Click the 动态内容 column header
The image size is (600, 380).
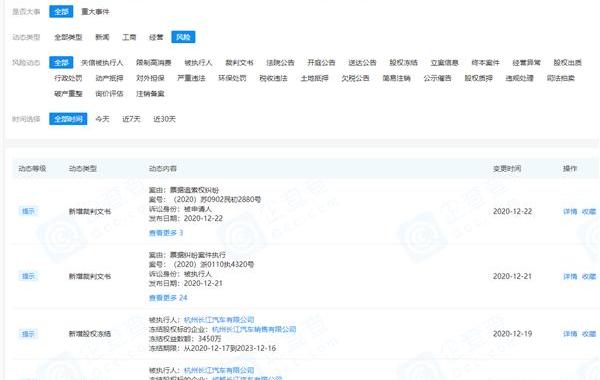[x=163, y=168]
